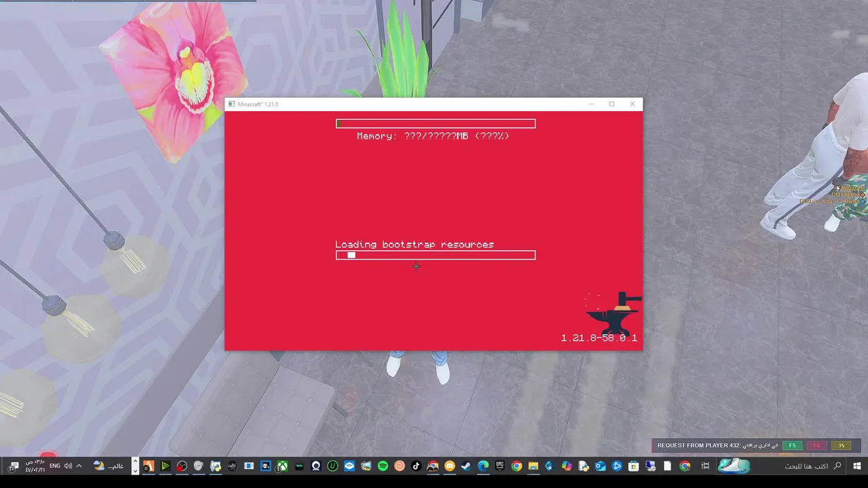Click the bootstrap resources loading bar

pos(435,255)
